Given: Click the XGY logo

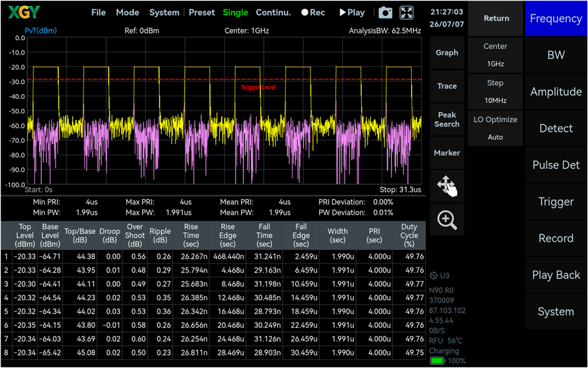Looking at the screenshot, I should click(x=24, y=12).
